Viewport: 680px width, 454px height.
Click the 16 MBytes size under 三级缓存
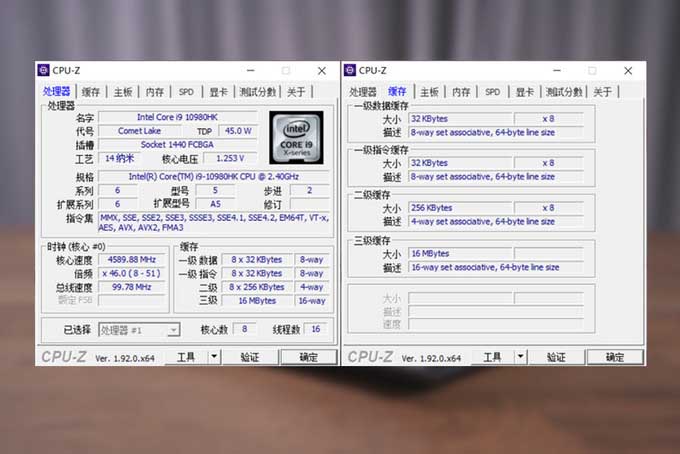(x=461, y=254)
